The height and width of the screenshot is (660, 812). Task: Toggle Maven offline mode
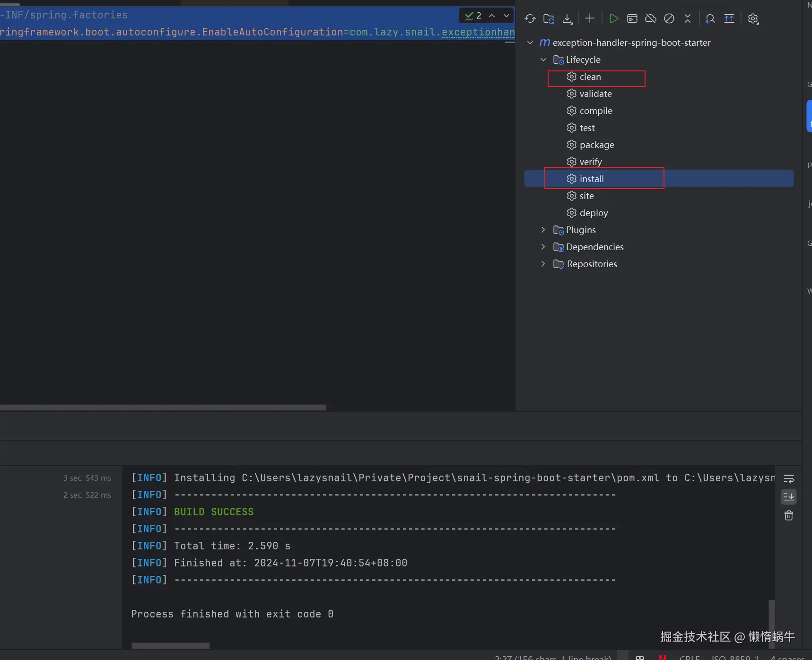[x=651, y=18]
